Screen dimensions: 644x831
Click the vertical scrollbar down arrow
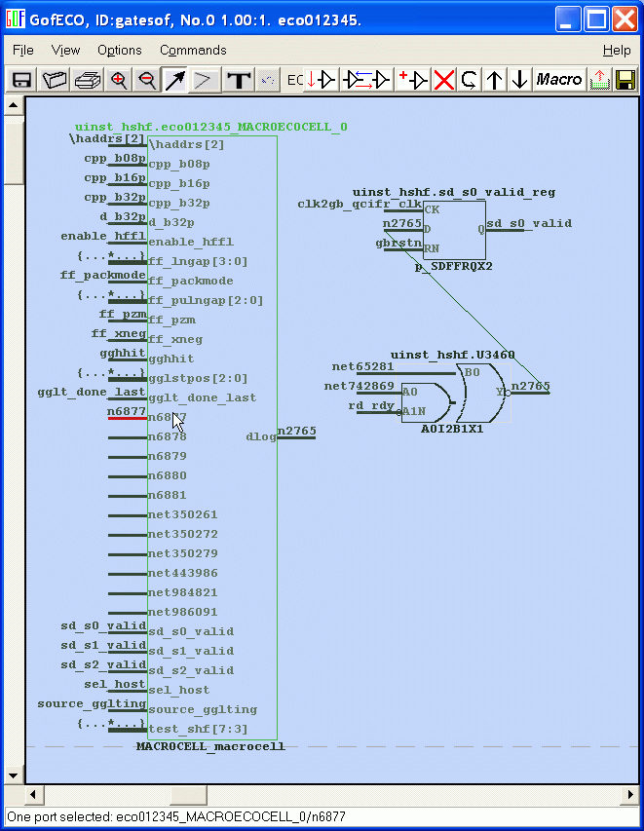(x=14, y=775)
